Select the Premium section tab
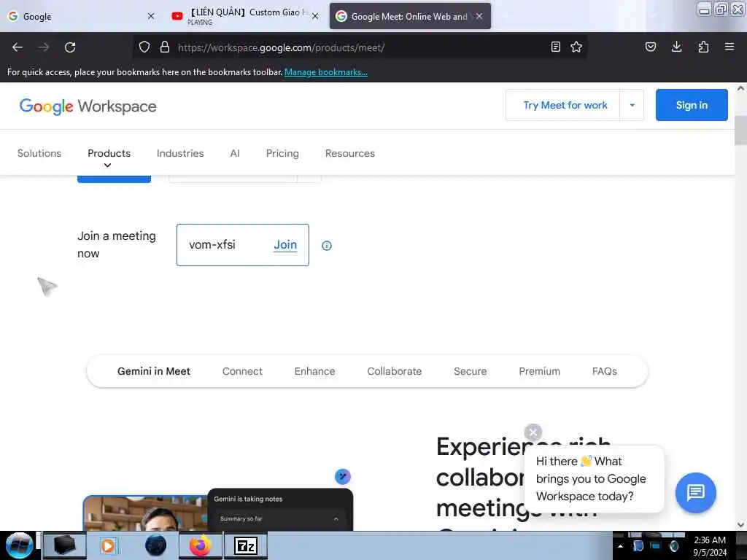Screen dimensions: 747x560 [x=539, y=371]
